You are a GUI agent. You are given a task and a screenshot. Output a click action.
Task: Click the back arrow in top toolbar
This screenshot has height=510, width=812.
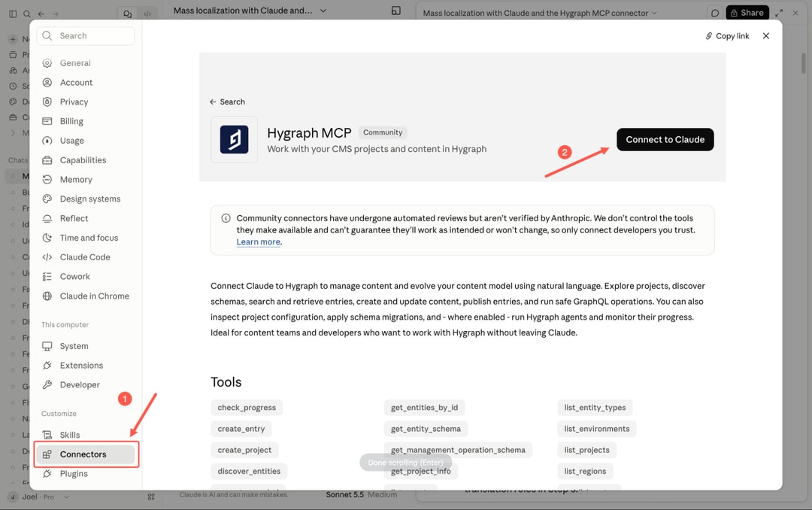click(41, 14)
